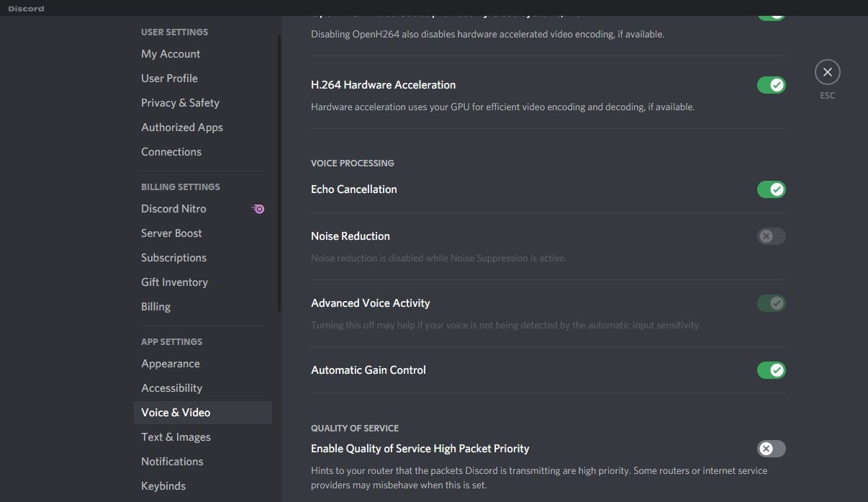
Task: Select User Profile in the sidebar
Action: click(169, 78)
